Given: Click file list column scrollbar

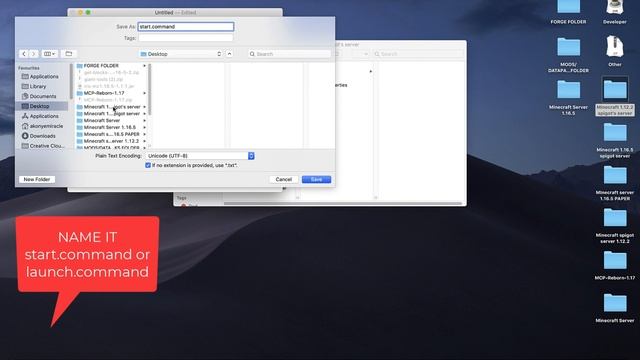Looking at the screenshot, I should (150, 90).
